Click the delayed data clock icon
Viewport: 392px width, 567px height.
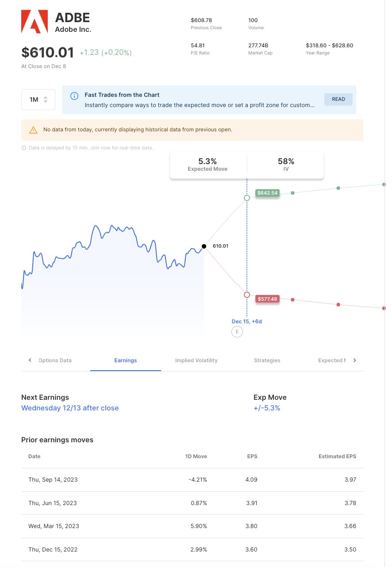(x=24, y=148)
